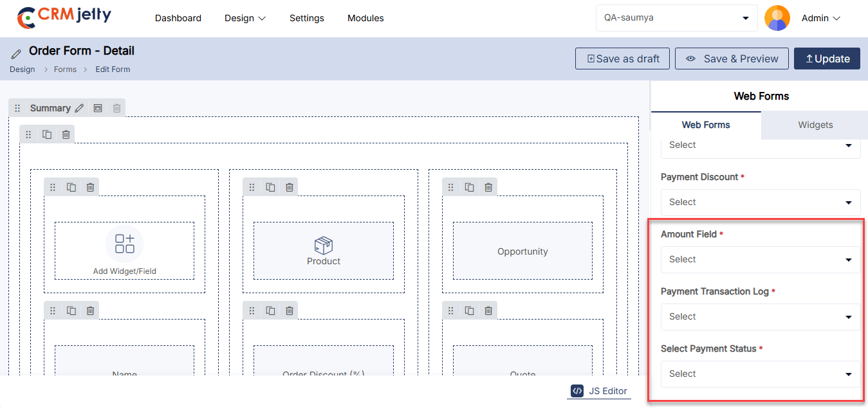The image size is (868, 407).
Task: Duplicate the Product field block
Action: coord(271,187)
